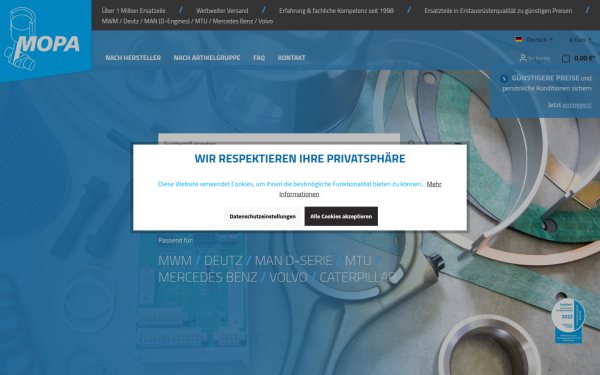Click the Suchbegriff search field

[279, 139]
